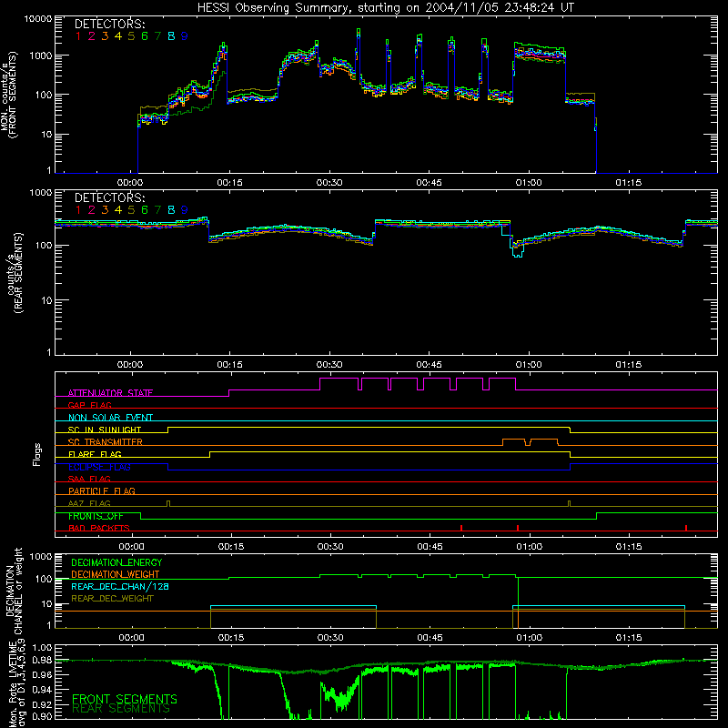The height and width of the screenshot is (728, 728).
Task: Click yellow detector 4 in front segments legend
Action: [x=118, y=36]
